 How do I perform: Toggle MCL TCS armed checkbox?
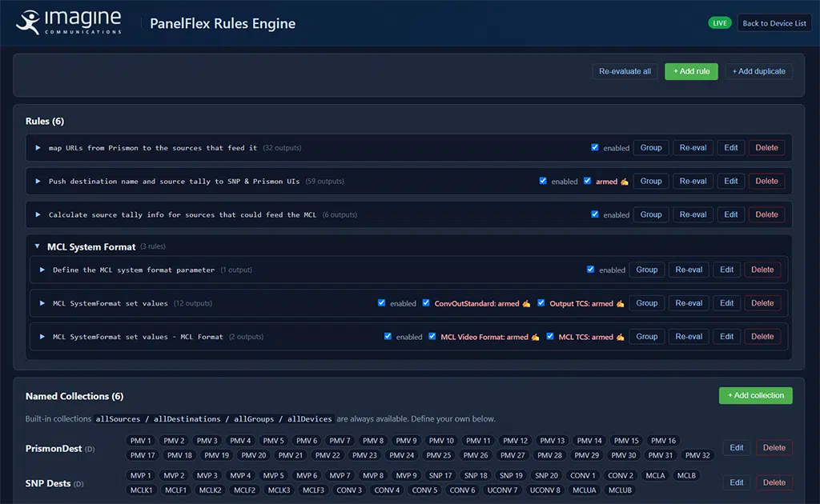click(x=550, y=336)
